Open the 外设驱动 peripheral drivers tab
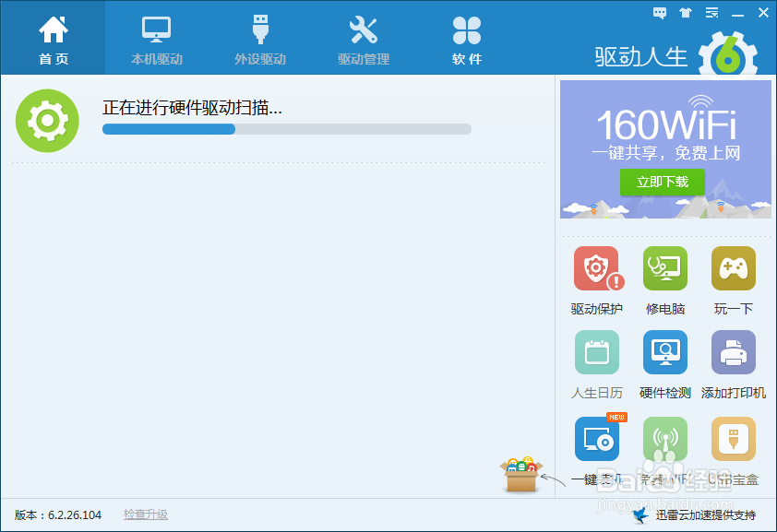The width and height of the screenshot is (777, 532). click(x=258, y=38)
